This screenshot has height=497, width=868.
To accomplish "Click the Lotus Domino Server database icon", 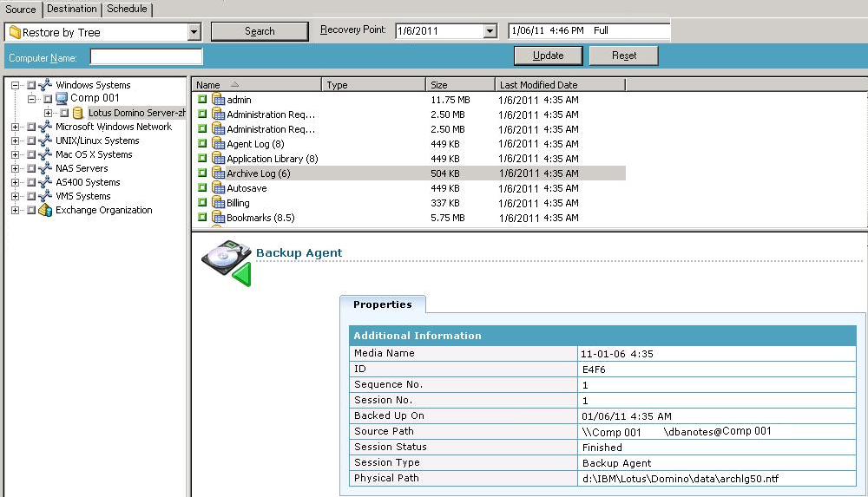I will pyautogui.click(x=78, y=113).
